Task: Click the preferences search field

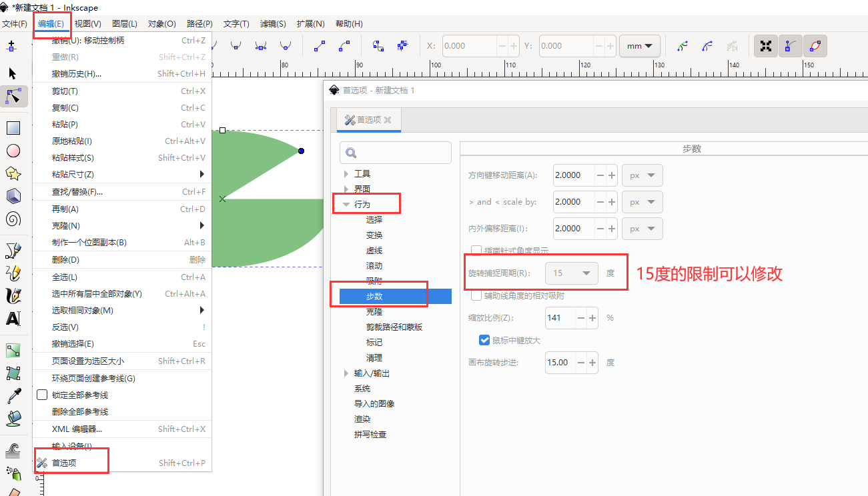Action: (x=396, y=153)
